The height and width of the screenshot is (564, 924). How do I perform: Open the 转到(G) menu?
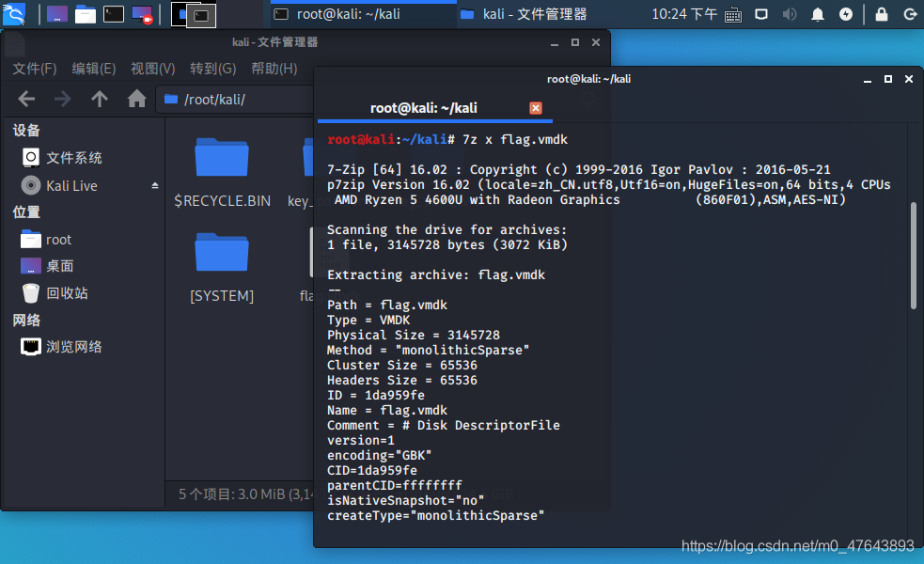[x=212, y=69]
